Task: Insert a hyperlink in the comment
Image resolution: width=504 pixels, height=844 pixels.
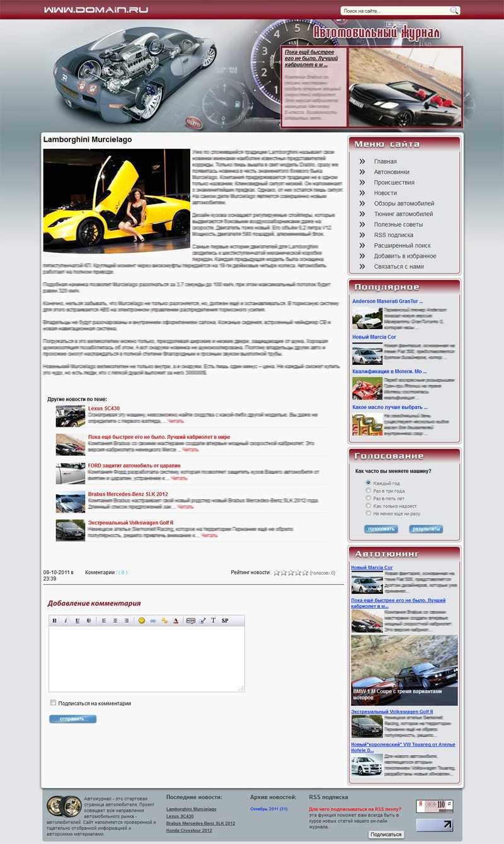Action: pyautogui.click(x=153, y=621)
